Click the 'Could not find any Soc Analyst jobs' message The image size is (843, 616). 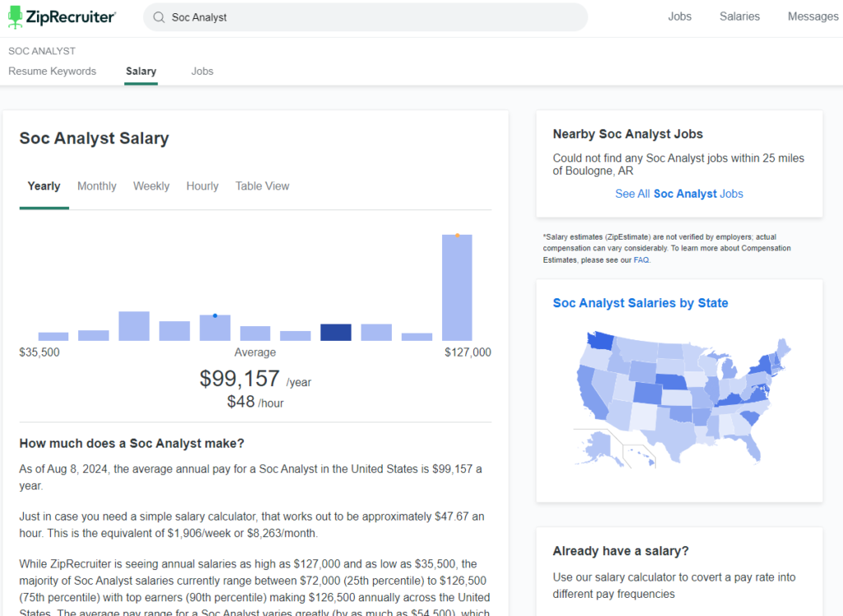click(678, 164)
